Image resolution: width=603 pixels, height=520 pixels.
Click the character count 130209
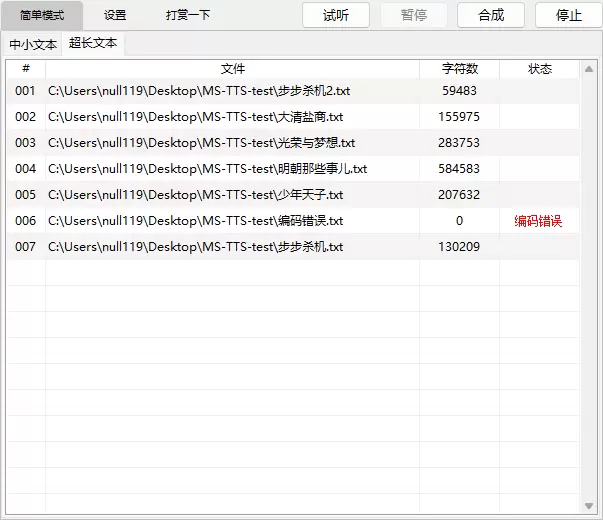[459, 247]
